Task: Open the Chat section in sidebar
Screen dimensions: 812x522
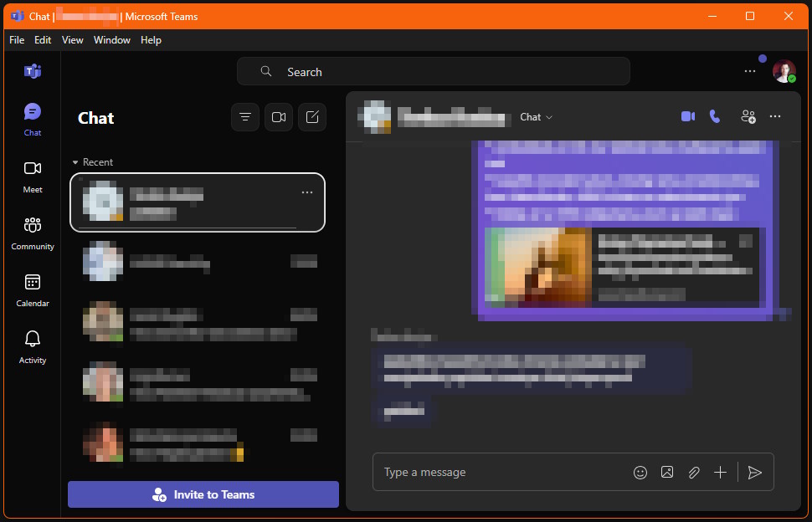Action: [32, 120]
